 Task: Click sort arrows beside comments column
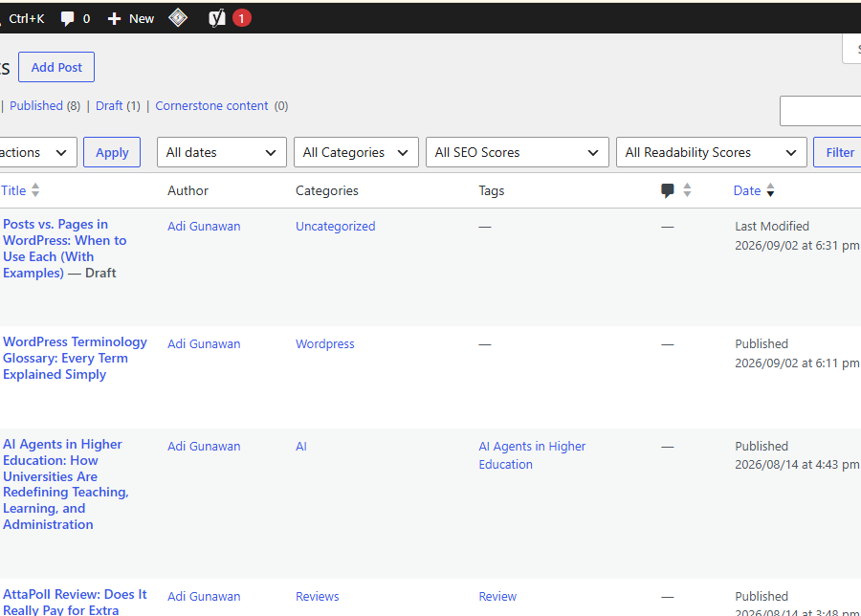pos(687,190)
